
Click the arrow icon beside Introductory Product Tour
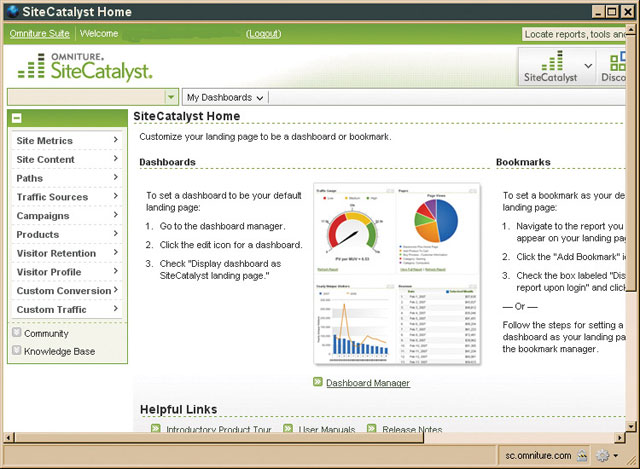point(156,428)
